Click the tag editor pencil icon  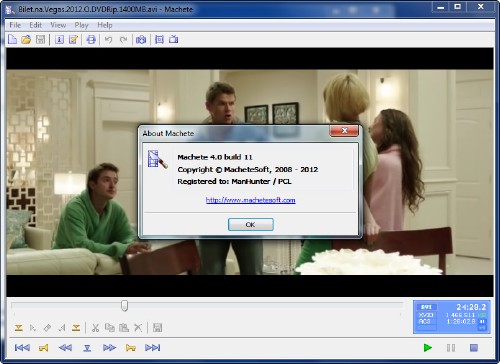click(x=73, y=40)
